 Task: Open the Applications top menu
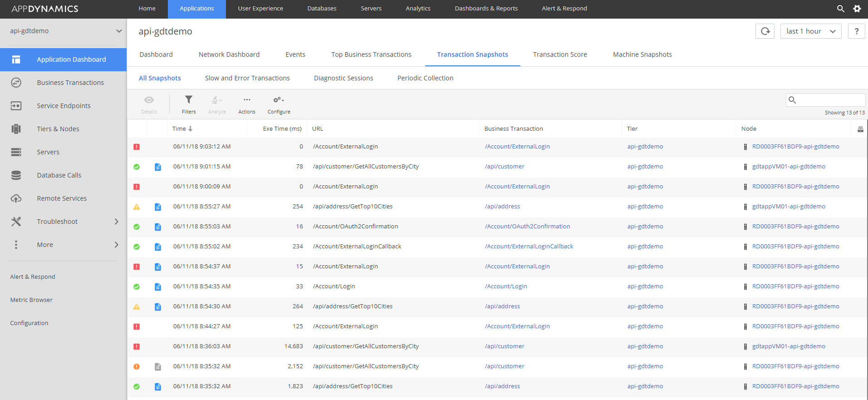(197, 9)
